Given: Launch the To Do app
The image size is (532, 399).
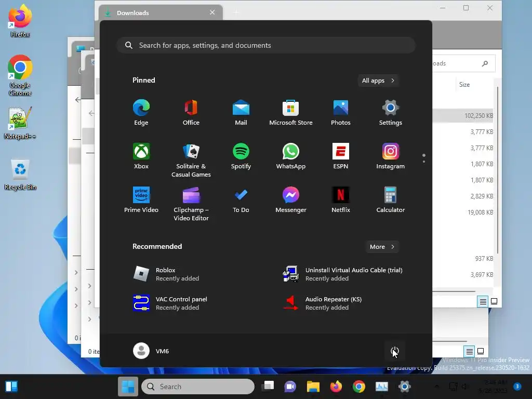Looking at the screenshot, I should point(241,200).
